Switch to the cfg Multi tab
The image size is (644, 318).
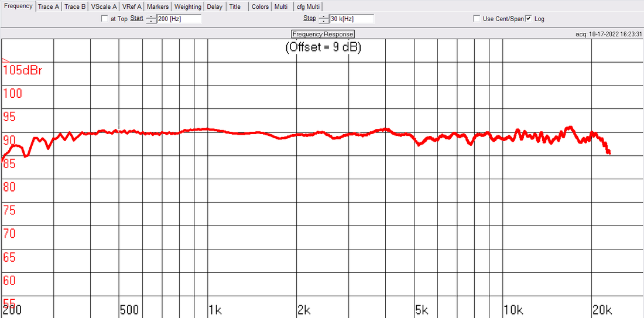[308, 7]
